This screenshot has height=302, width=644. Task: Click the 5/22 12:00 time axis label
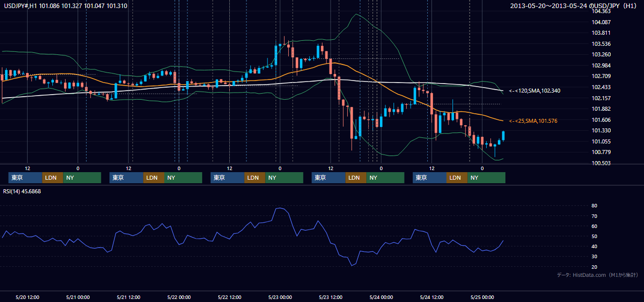pos(230,297)
